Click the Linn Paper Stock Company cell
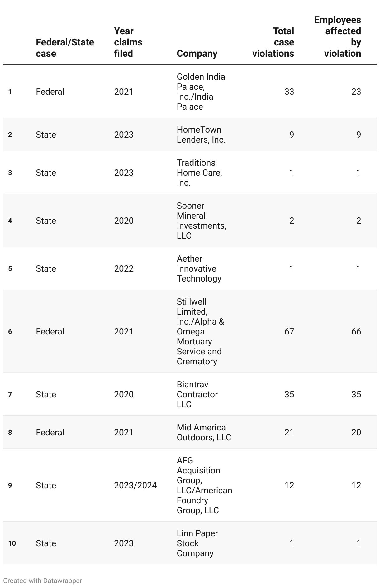Viewport: 380px width, 588px height. point(197,543)
